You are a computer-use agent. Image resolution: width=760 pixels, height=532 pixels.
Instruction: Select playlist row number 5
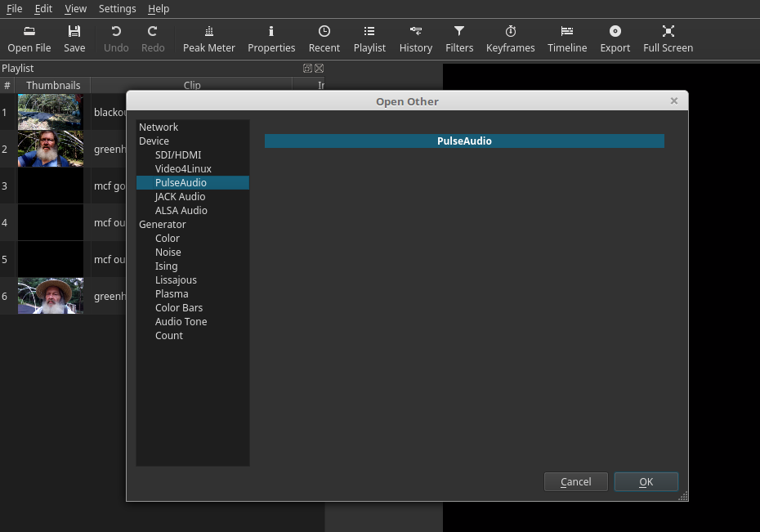click(4, 259)
